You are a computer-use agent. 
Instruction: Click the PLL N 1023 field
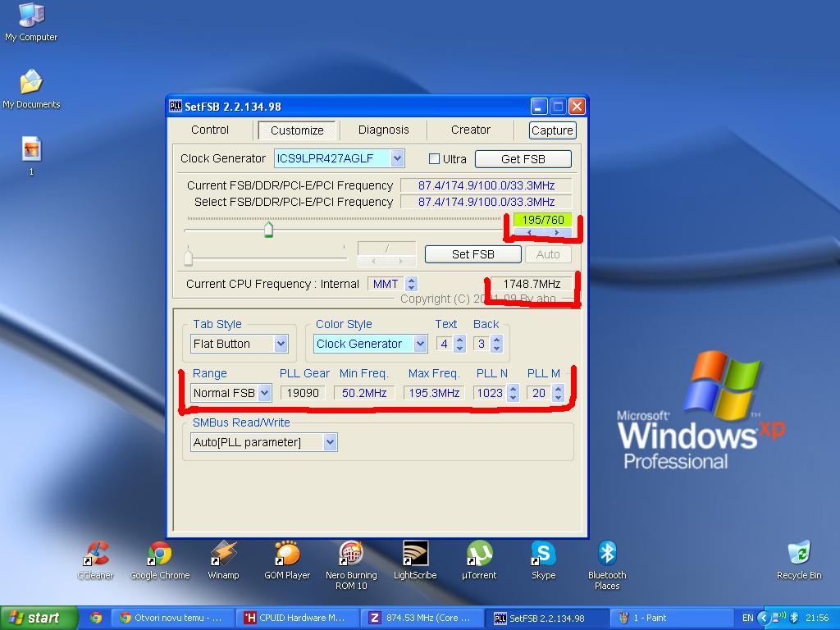tap(490, 393)
